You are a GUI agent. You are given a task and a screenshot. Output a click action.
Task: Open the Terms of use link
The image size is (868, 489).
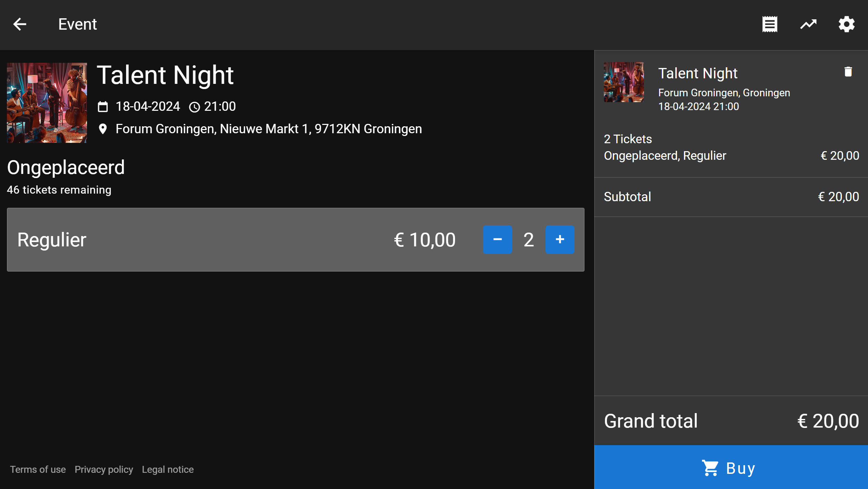coord(38,469)
